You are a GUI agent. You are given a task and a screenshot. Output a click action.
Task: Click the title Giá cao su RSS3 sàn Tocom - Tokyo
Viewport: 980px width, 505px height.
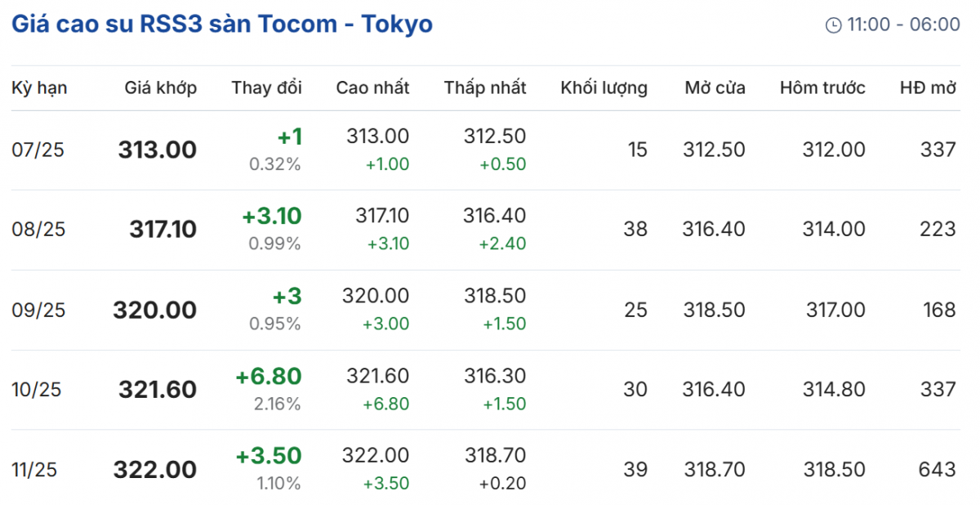coord(222,25)
